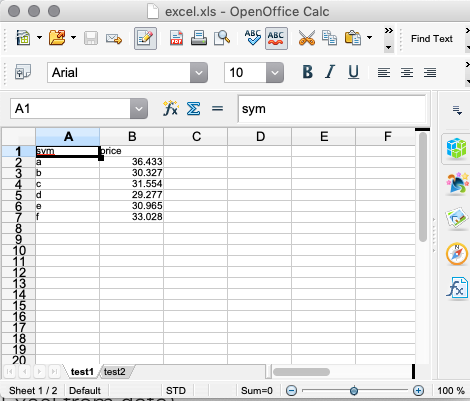Toggle Edit File mode icon
This screenshot has width=470, height=401.
click(145, 38)
